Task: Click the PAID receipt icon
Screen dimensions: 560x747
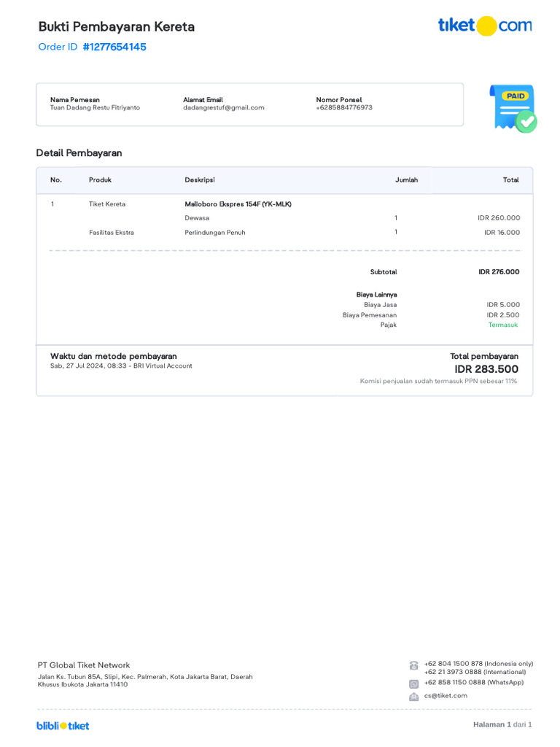Action: (513, 108)
